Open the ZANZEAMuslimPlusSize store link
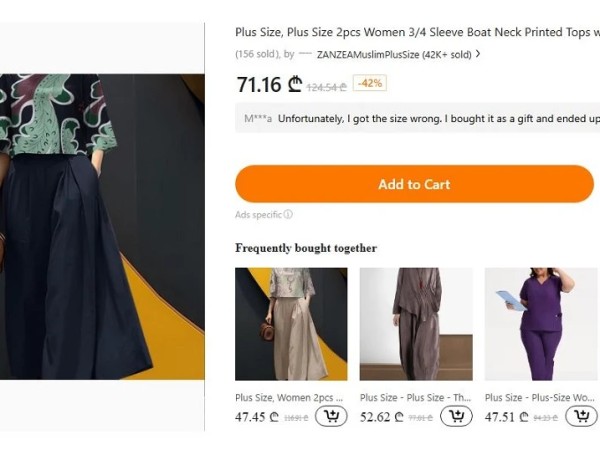Viewport: 600px width, 450px height. point(393,55)
